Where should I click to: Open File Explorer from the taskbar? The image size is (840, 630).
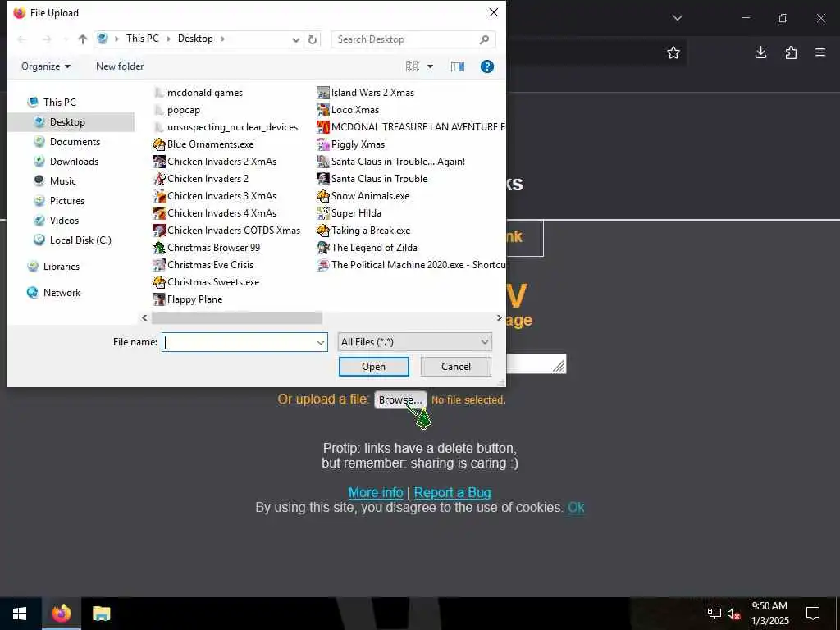(x=101, y=614)
